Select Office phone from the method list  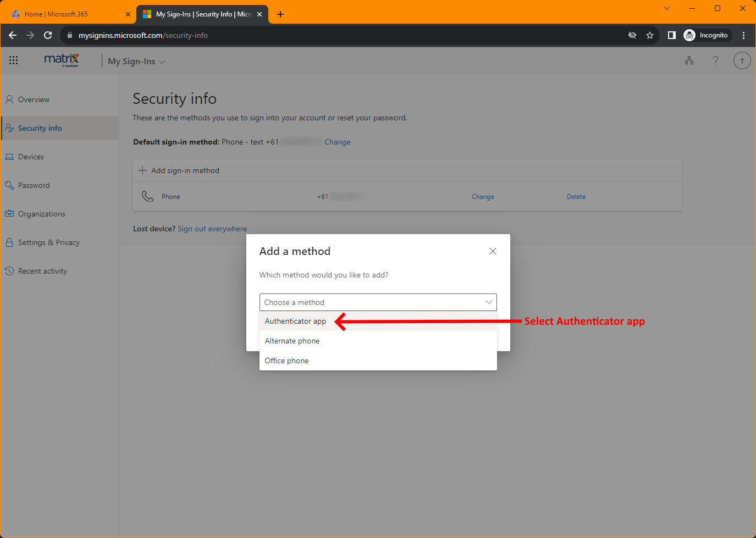[x=286, y=360]
